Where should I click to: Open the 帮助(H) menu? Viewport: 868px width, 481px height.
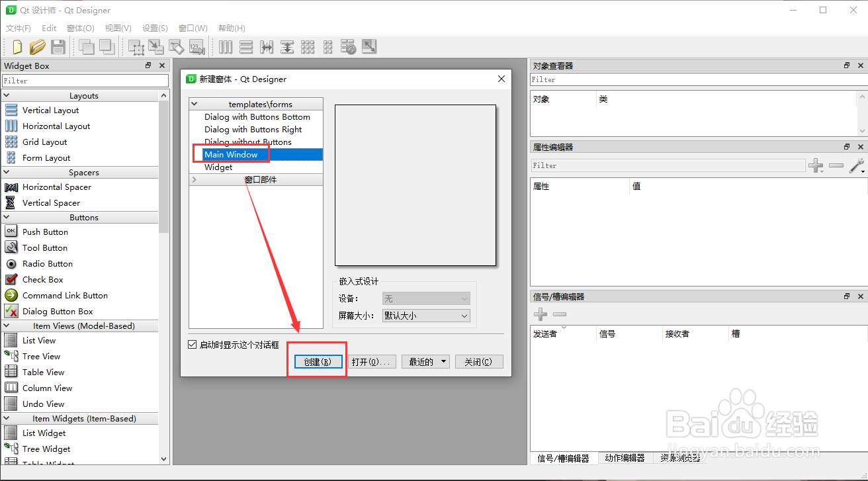click(232, 28)
